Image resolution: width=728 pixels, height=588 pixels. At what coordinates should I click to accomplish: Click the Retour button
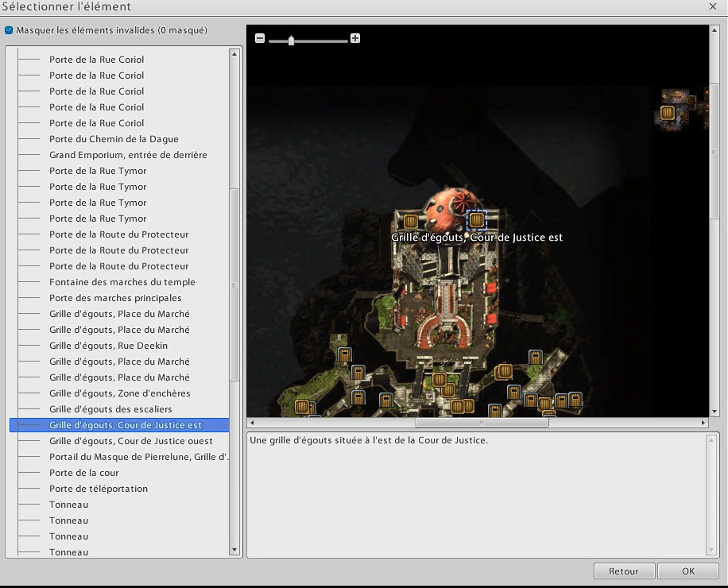(624, 571)
